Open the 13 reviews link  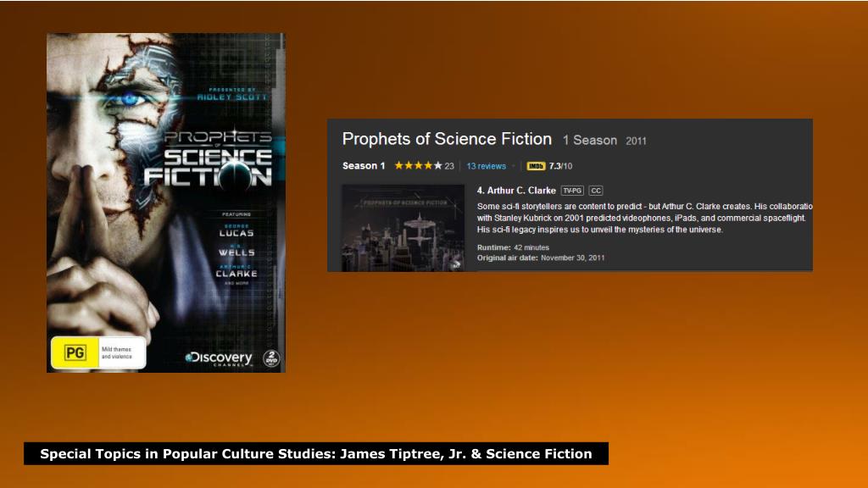(486, 166)
